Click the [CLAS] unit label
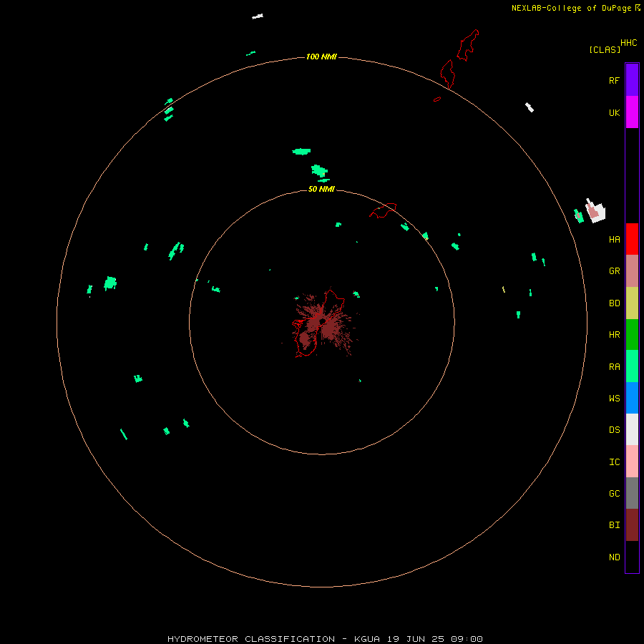The image size is (644, 644). (605, 49)
